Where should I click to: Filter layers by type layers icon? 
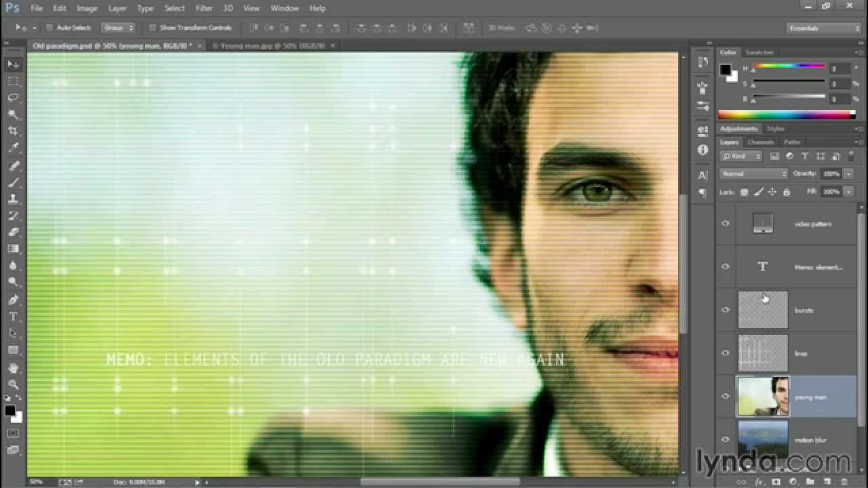coord(805,157)
